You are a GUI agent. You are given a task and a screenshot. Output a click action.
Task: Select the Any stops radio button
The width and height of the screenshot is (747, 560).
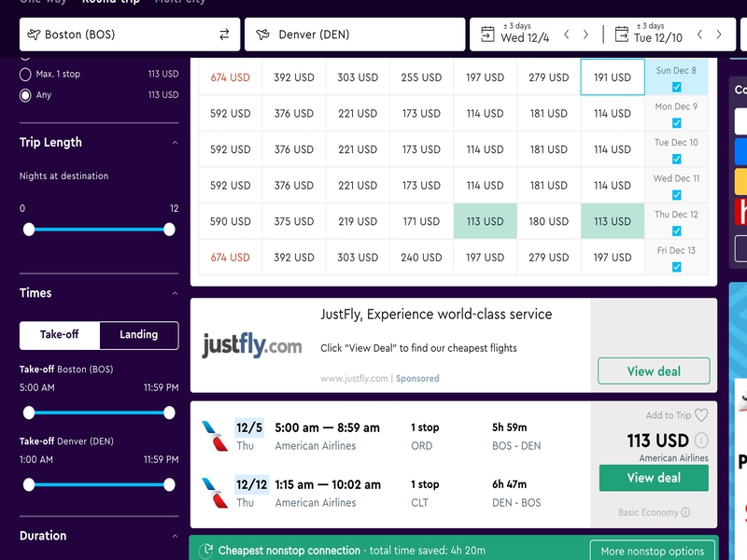click(x=25, y=94)
